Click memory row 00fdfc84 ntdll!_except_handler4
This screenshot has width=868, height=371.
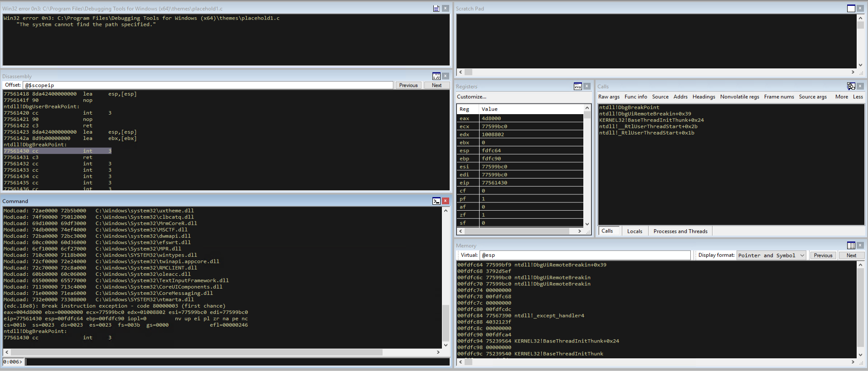click(521, 316)
